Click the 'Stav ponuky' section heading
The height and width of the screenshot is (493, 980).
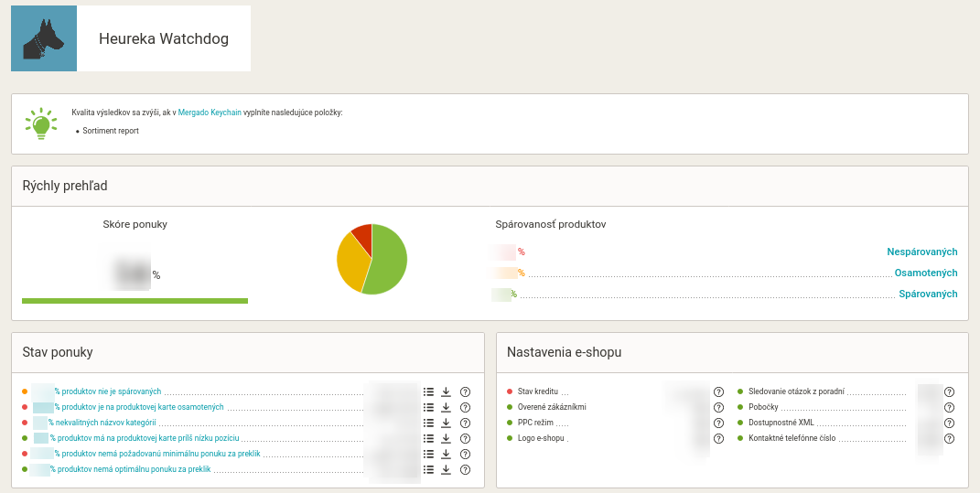(58, 352)
